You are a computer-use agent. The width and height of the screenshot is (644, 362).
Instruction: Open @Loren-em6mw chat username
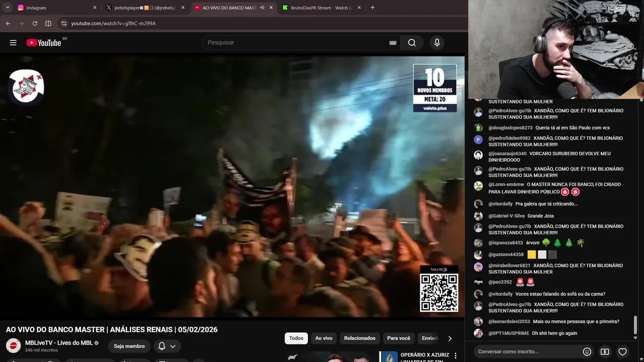[506, 185]
